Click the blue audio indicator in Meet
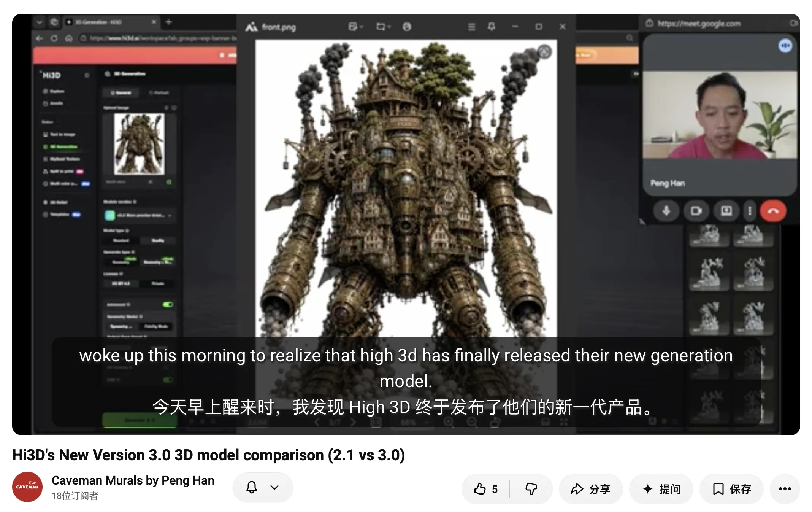Viewport: 812px width, 512px height. [x=785, y=46]
